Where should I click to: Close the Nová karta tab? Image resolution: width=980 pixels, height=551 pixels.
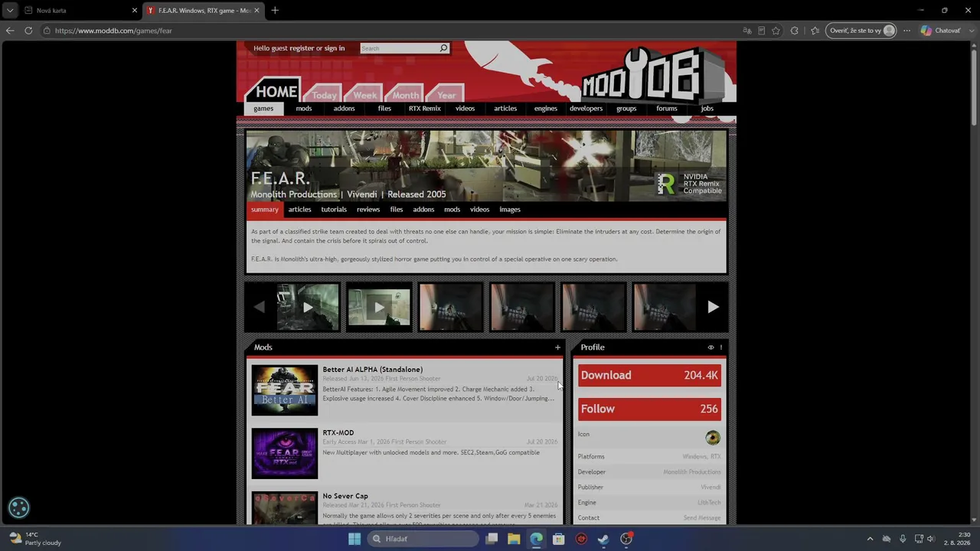pos(135,11)
